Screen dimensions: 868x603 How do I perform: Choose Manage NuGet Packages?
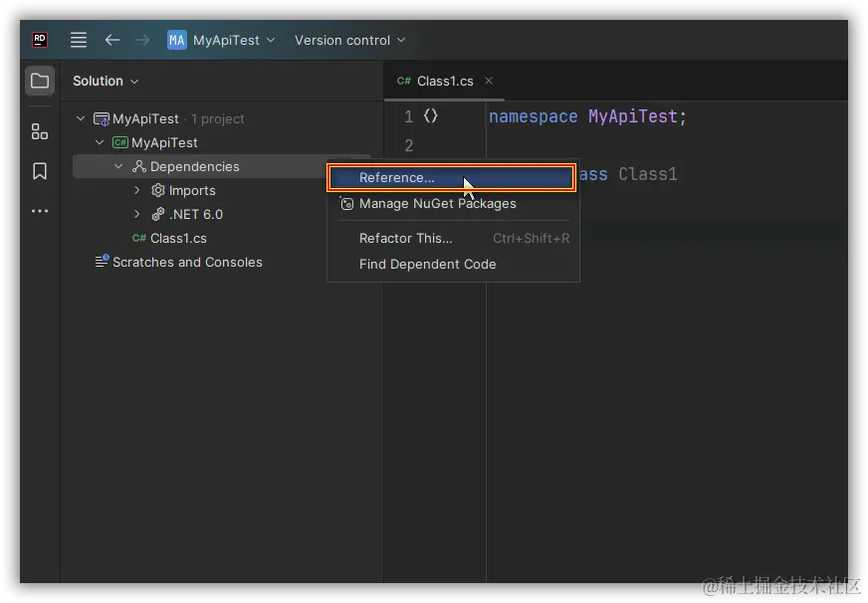click(453, 204)
